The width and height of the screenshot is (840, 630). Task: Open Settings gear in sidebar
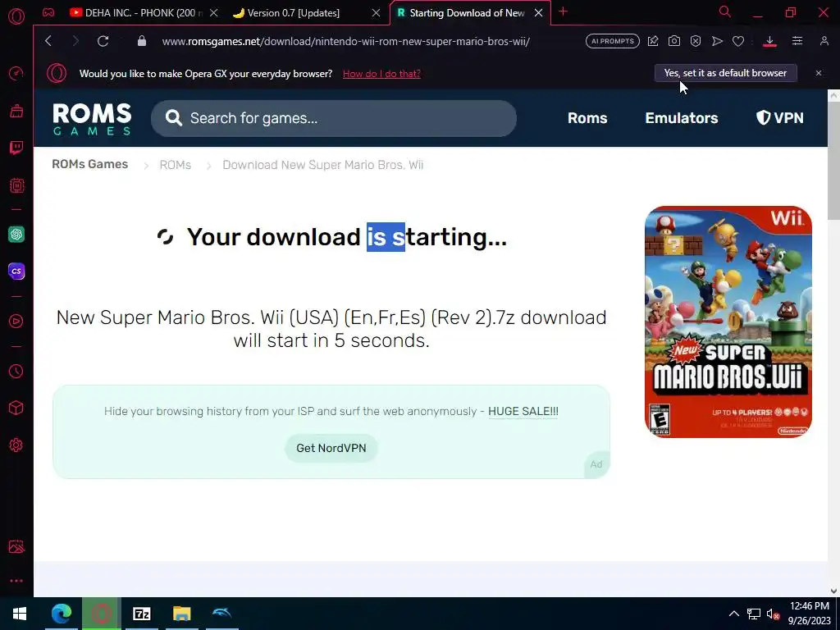point(16,445)
